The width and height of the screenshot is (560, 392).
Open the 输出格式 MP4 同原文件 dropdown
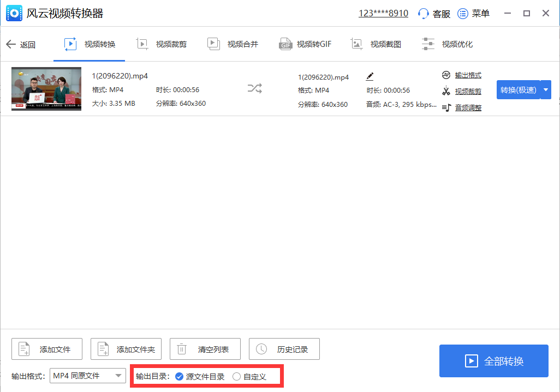point(88,376)
